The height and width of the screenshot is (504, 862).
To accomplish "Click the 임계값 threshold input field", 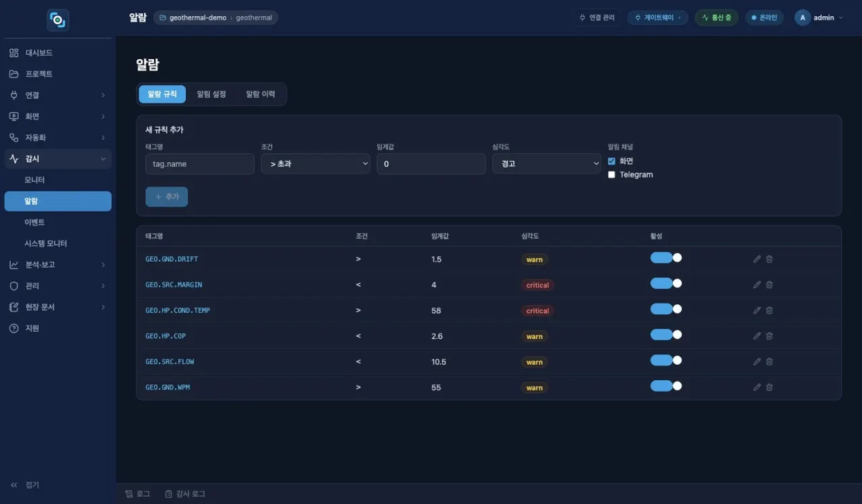I will [431, 164].
